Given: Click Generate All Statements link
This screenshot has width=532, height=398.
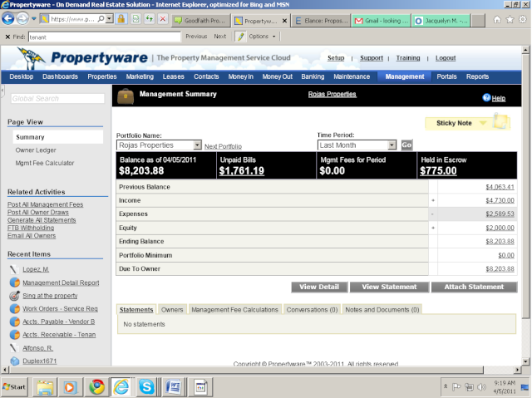Looking at the screenshot, I should point(42,220).
